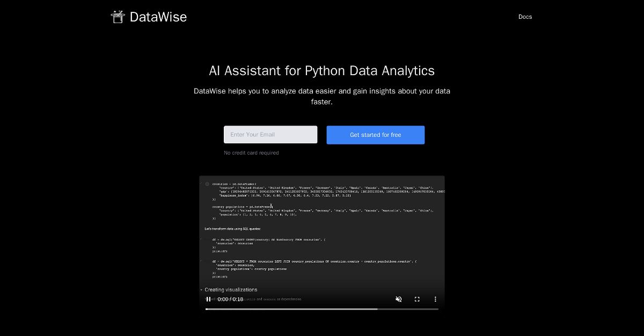Click the run icon beside first code cell
This screenshot has width=644, height=336.
pos(207,184)
